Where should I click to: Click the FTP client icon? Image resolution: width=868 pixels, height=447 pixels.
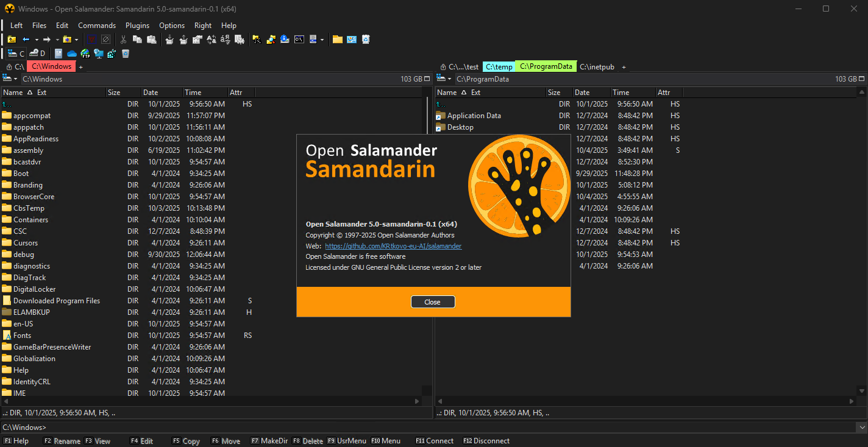pyautogui.click(x=85, y=54)
